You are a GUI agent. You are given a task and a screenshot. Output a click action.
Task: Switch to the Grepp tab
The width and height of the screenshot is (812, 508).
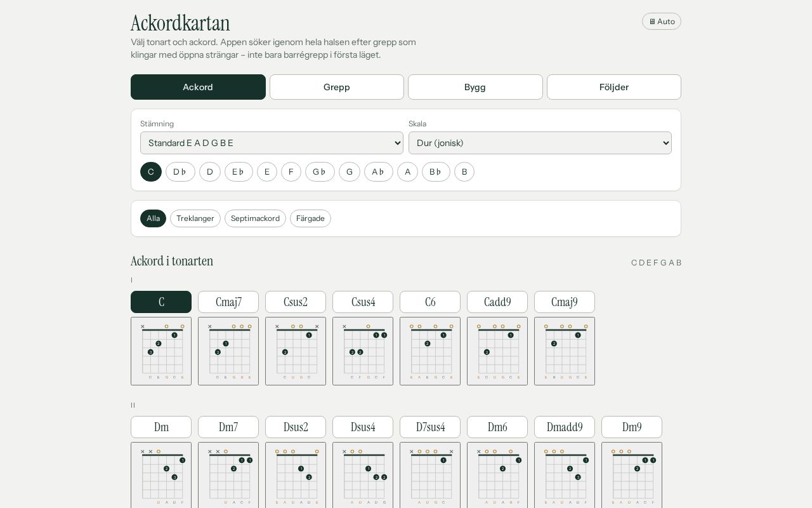pos(337,87)
